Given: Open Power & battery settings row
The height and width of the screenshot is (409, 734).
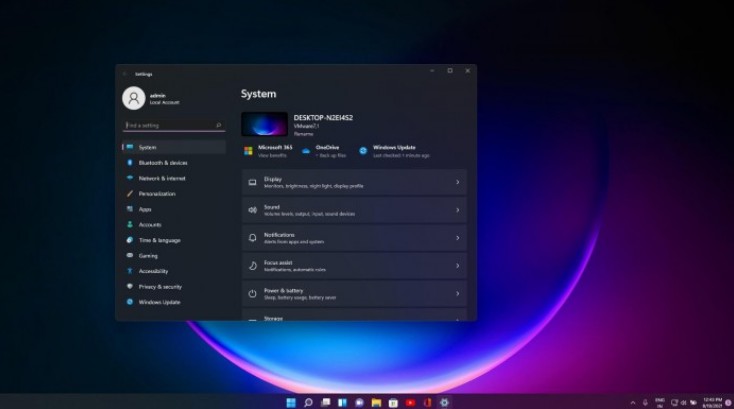Looking at the screenshot, I should [354, 294].
